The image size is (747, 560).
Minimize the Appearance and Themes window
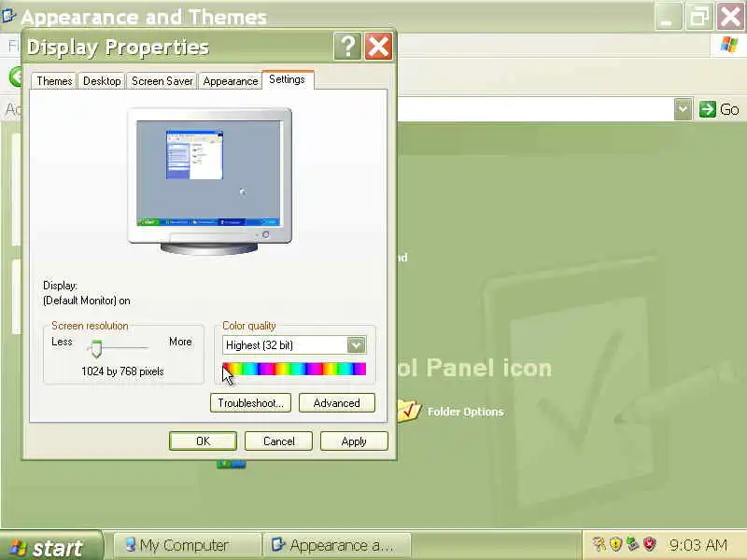click(x=668, y=17)
